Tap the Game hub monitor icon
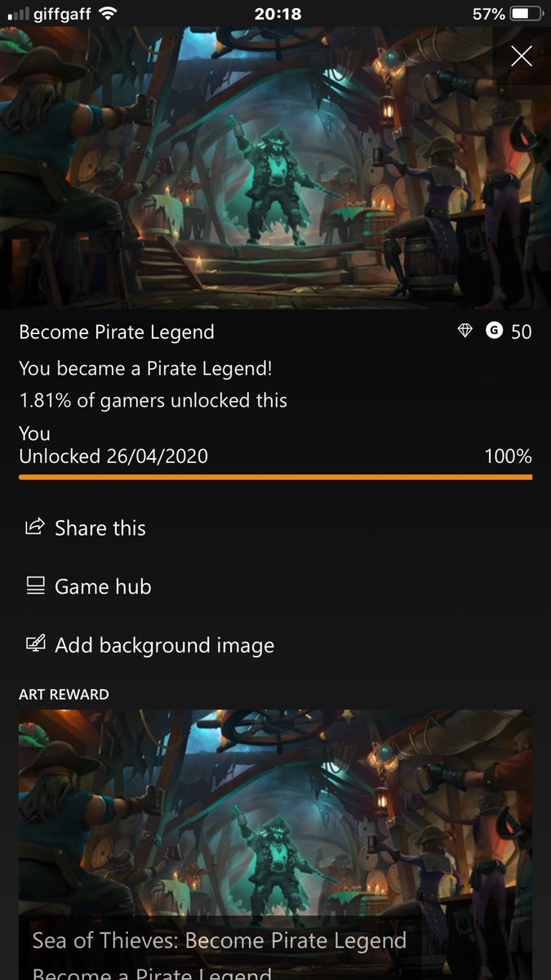This screenshot has height=980, width=551. click(x=34, y=586)
